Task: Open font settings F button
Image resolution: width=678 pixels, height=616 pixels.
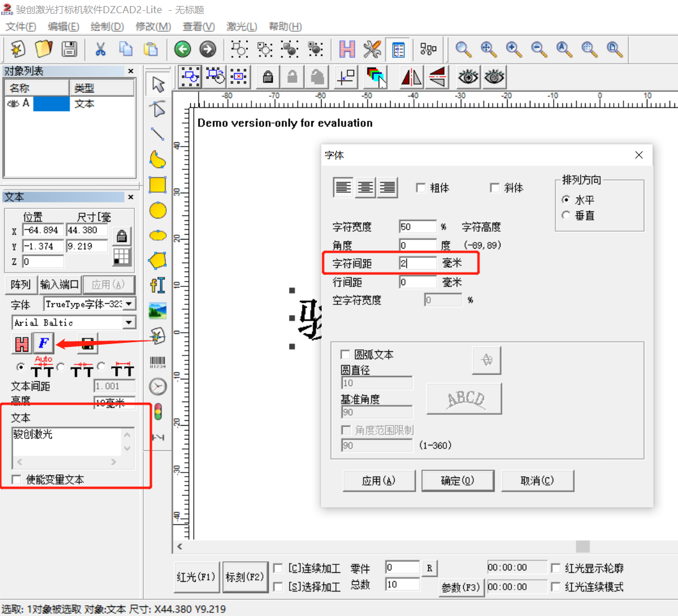Action: (44, 343)
